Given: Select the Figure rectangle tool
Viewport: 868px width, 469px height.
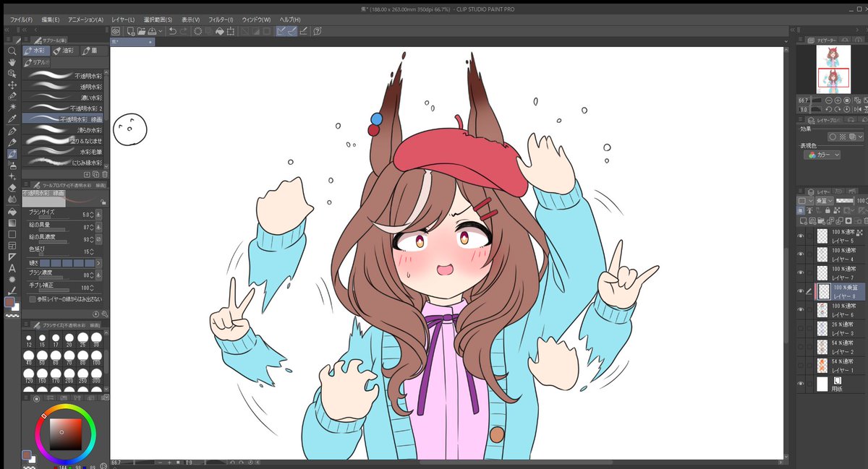Looking at the screenshot, I should [x=12, y=234].
